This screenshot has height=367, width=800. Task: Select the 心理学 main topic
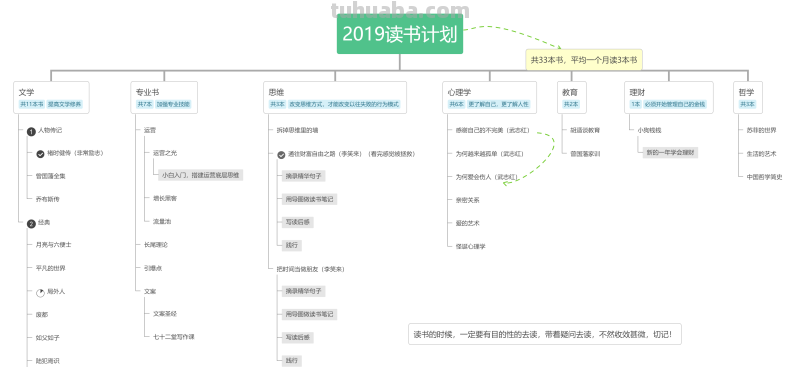489,97
